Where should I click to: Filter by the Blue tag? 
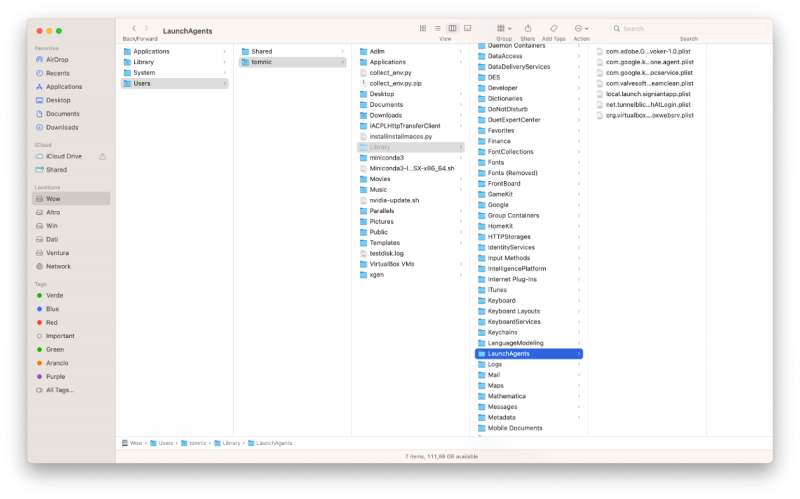(53, 309)
